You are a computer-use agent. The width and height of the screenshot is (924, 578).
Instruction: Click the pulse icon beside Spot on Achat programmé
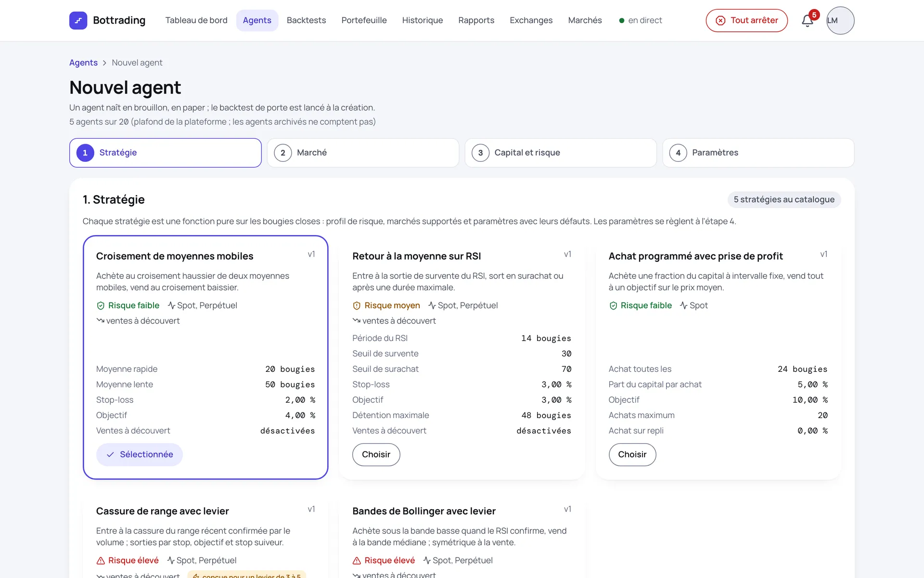click(x=683, y=305)
